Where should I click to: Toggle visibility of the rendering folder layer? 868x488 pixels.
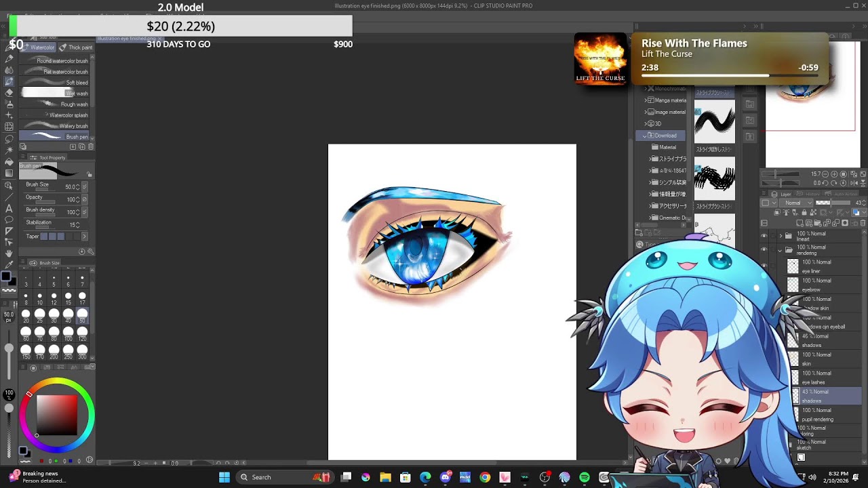pyautogui.click(x=764, y=249)
